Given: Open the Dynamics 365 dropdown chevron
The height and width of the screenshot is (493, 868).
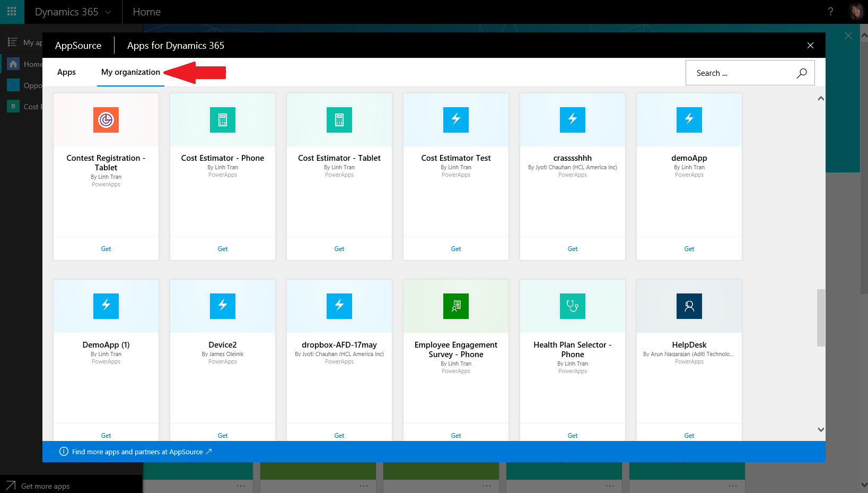Looking at the screenshot, I should (109, 12).
